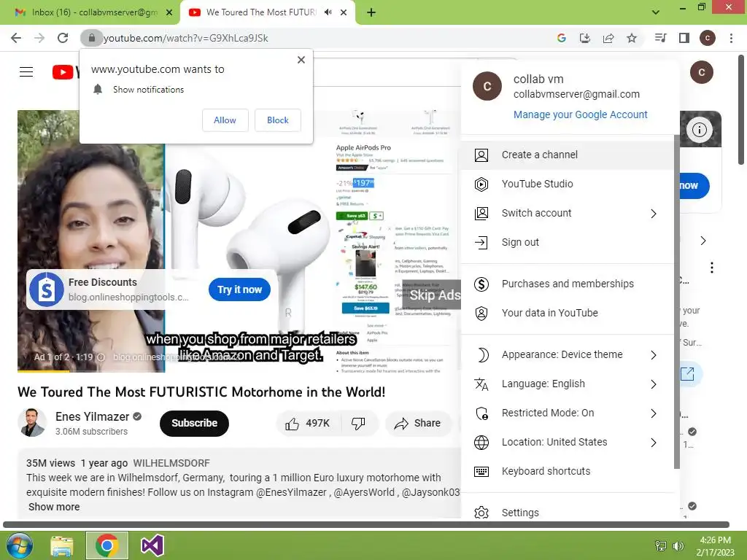Viewport: 747px width, 560px height.
Task: Open Settings in the account menu
Action: click(568, 513)
